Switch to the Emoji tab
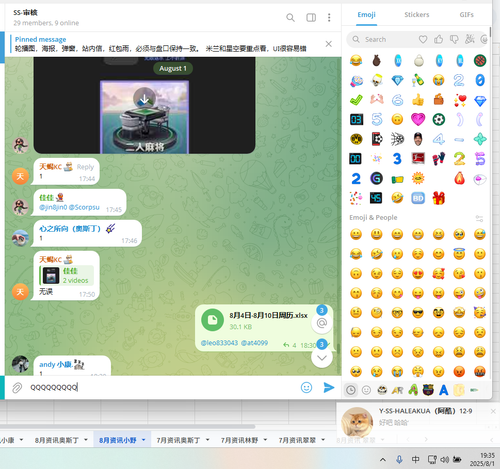 [366, 15]
